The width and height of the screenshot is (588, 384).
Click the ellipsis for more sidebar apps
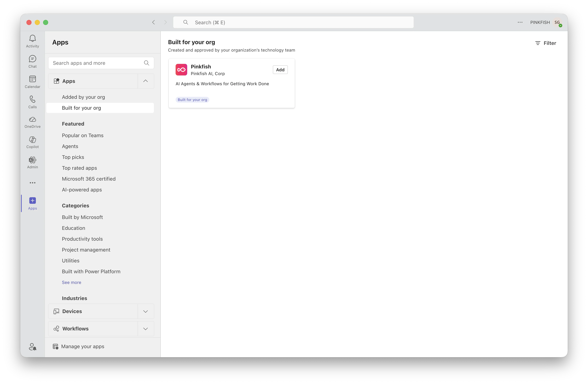tap(32, 183)
